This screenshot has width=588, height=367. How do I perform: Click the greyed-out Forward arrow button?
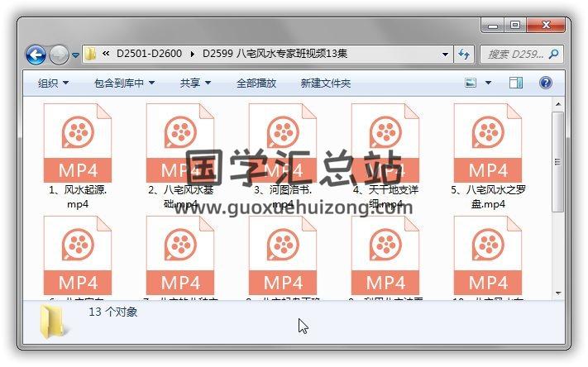pyautogui.click(x=59, y=55)
